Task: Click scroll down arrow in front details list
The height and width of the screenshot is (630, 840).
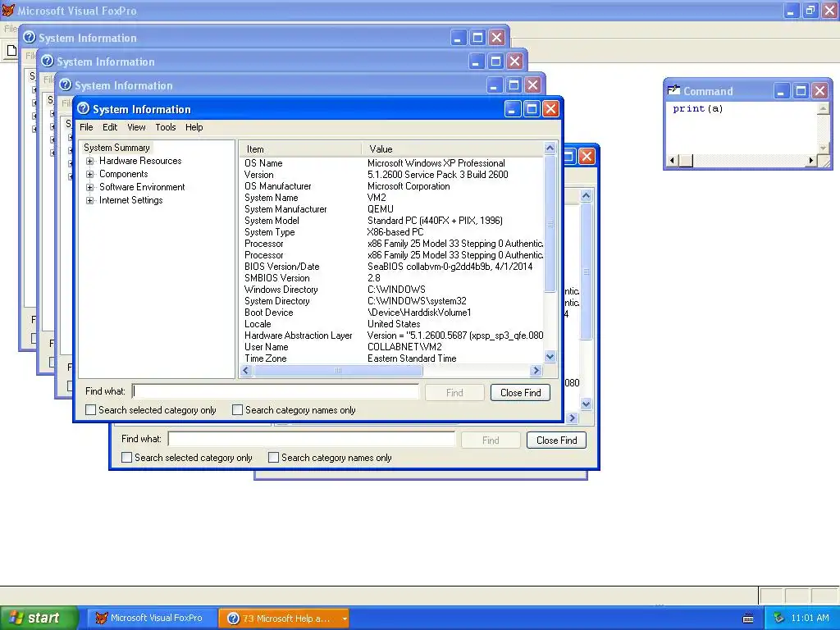Action: pos(550,357)
